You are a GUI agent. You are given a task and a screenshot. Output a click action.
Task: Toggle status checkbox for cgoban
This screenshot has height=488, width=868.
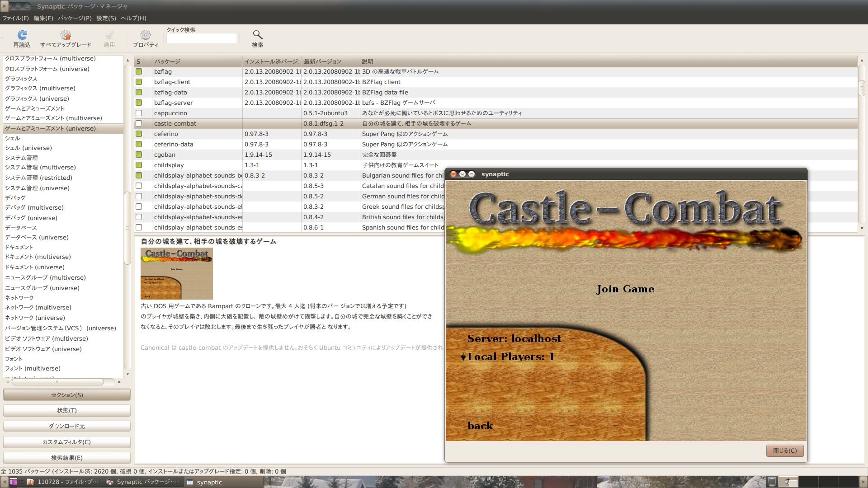click(x=139, y=155)
